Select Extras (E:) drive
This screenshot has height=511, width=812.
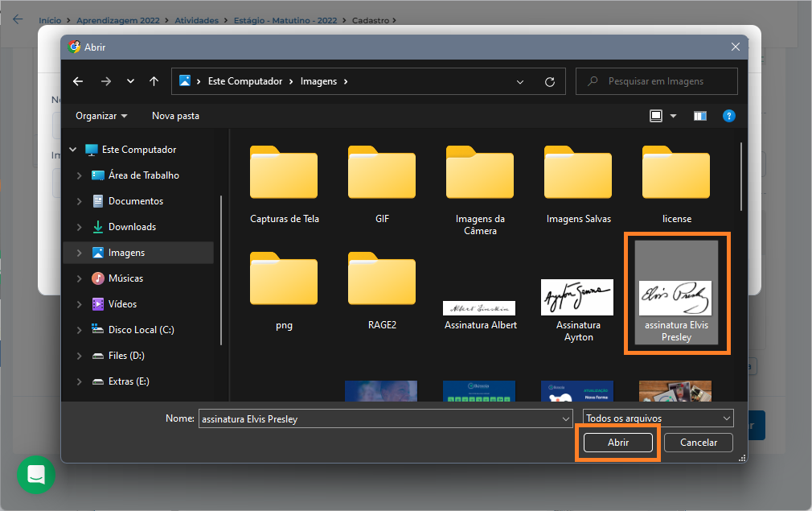click(x=129, y=381)
